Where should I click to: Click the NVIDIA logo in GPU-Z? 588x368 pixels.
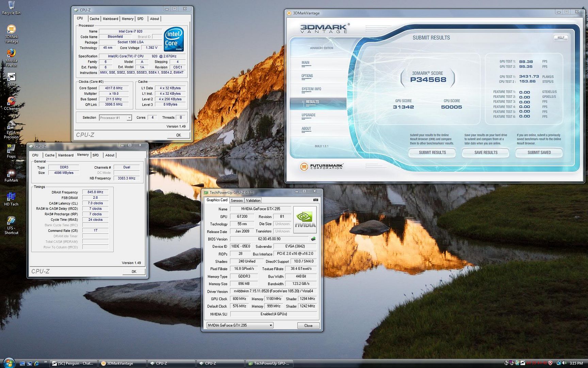tap(305, 219)
